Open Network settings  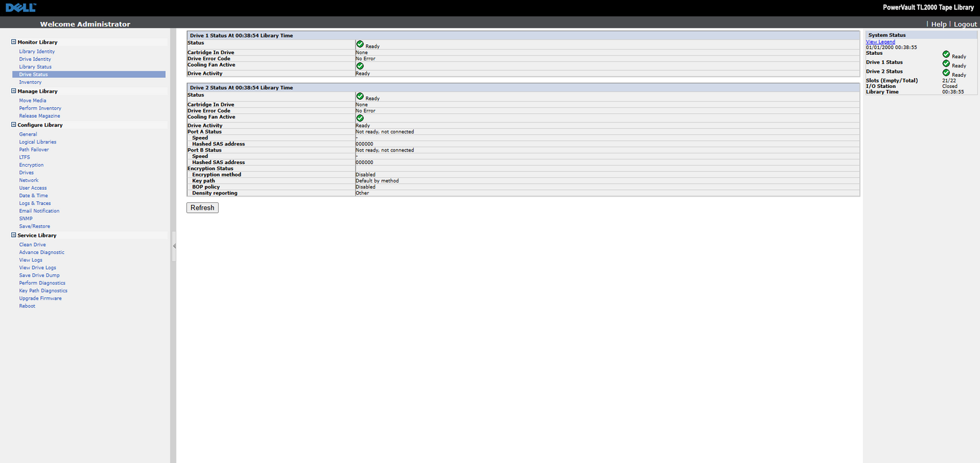click(x=29, y=181)
